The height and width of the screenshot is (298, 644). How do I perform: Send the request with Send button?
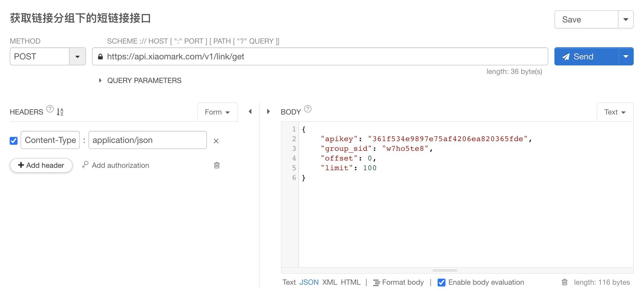(586, 56)
